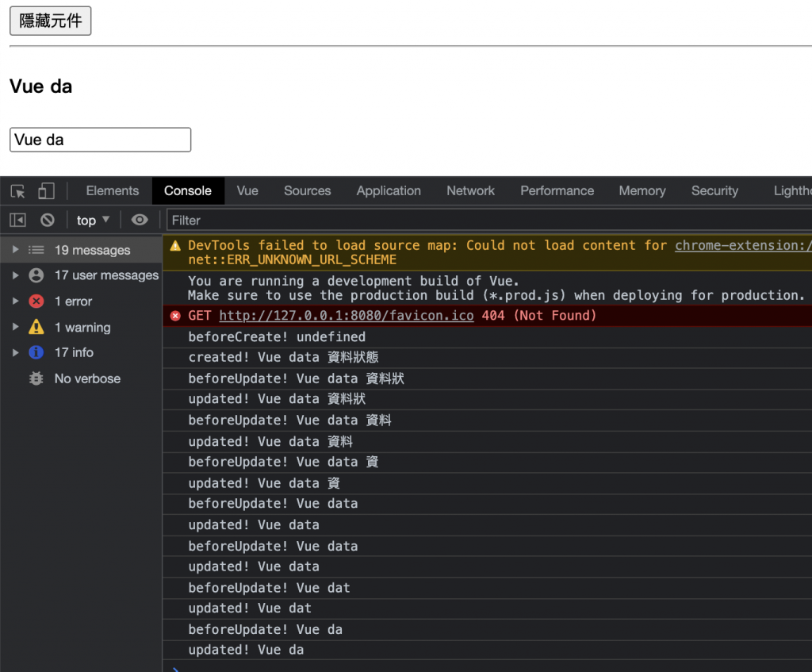Open the Network tab

tap(470, 190)
